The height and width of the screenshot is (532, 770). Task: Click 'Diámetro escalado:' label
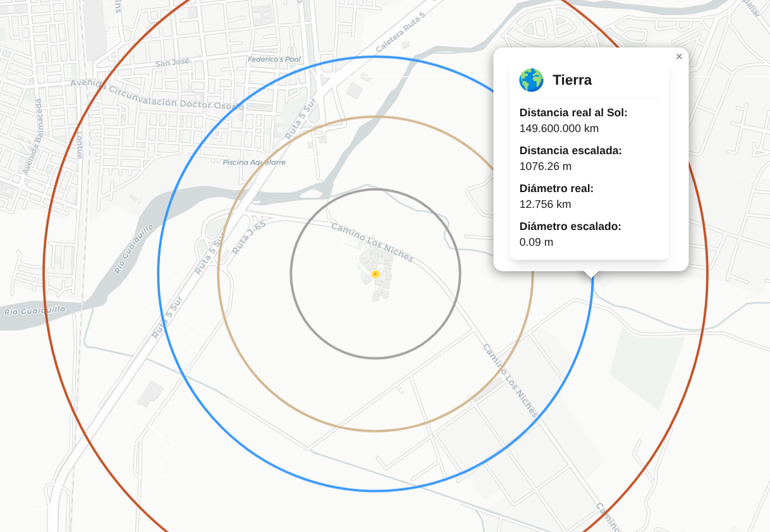(x=570, y=226)
